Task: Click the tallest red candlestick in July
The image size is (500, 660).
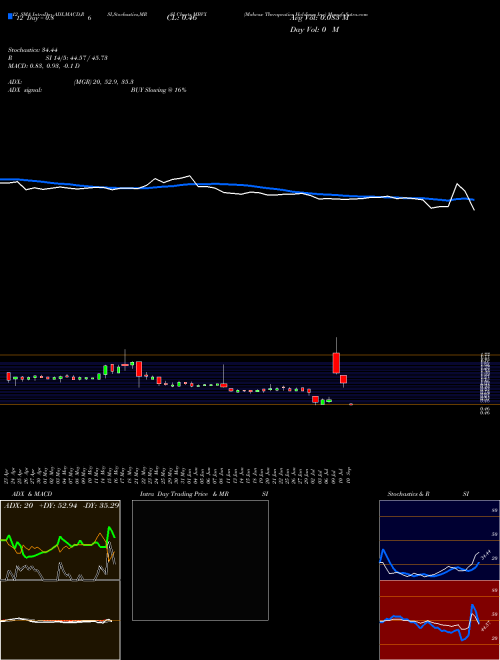Action: (x=336, y=363)
